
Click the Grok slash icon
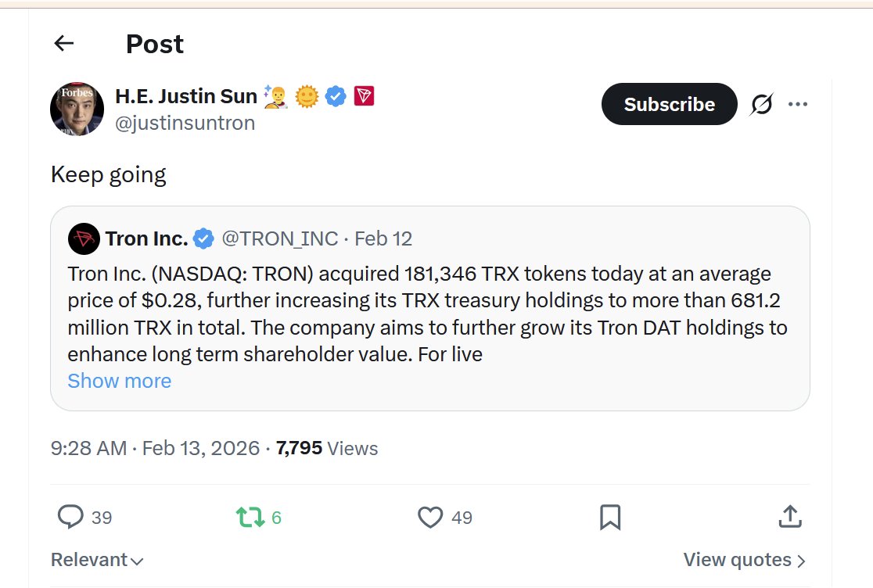[761, 104]
